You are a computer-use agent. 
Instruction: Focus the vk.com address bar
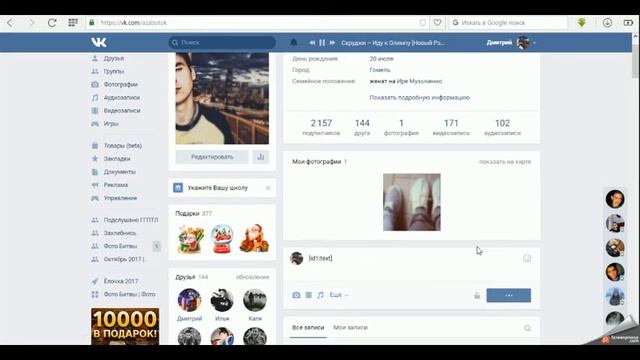pos(257,23)
